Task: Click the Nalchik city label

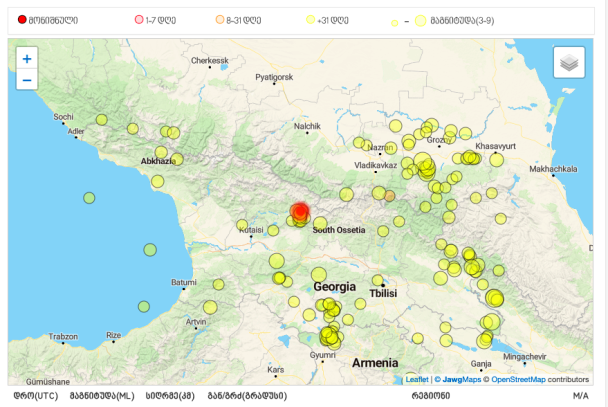Action: click(307, 126)
